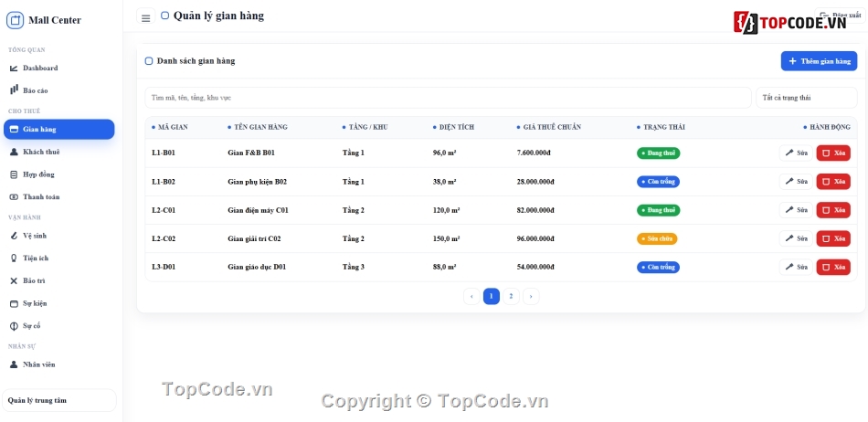The width and height of the screenshot is (868, 422).
Task: Click Xóa for row L2-C01
Action: (x=833, y=210)
